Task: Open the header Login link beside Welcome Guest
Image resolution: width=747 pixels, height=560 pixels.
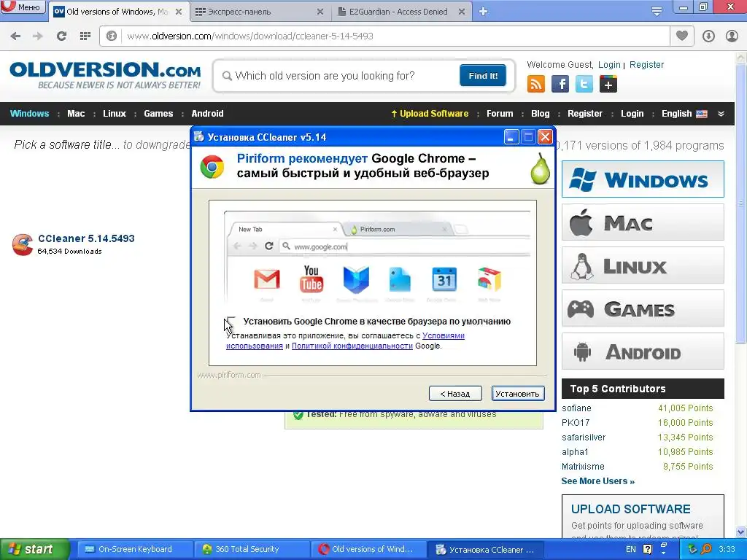Action: point(609,65)
